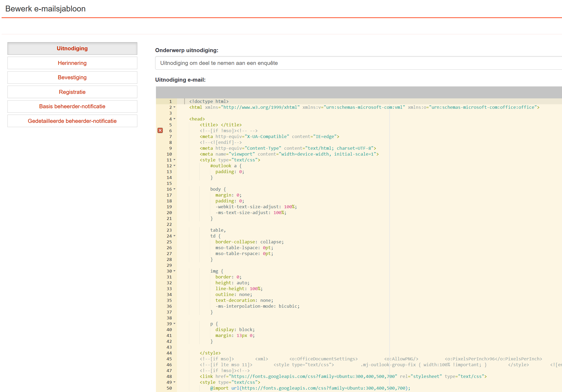Place cursor on the doctype html line
This screenshot has width=562, height=392.
point(209,101)
